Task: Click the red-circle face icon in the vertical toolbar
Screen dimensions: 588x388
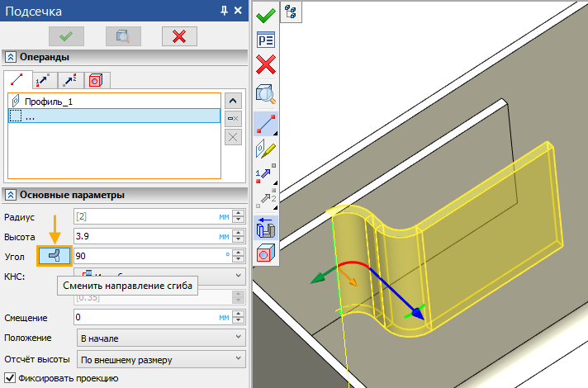Action: click(266, 253)
